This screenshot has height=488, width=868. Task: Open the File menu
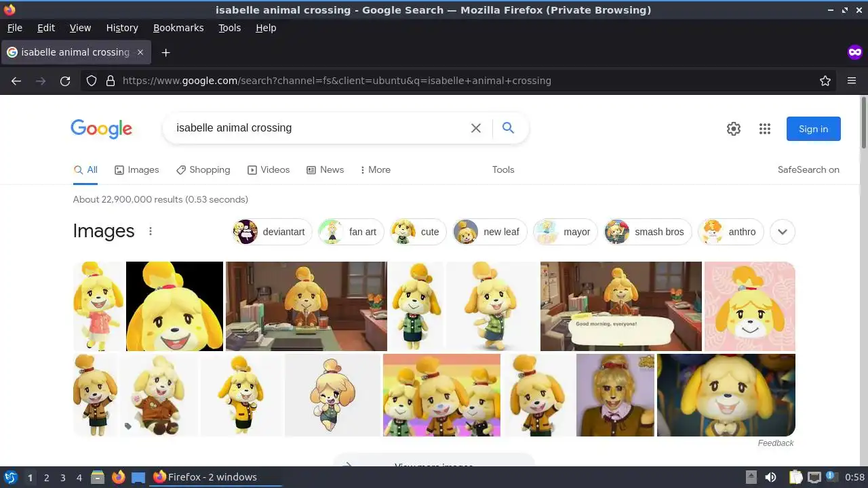(15, 28)
